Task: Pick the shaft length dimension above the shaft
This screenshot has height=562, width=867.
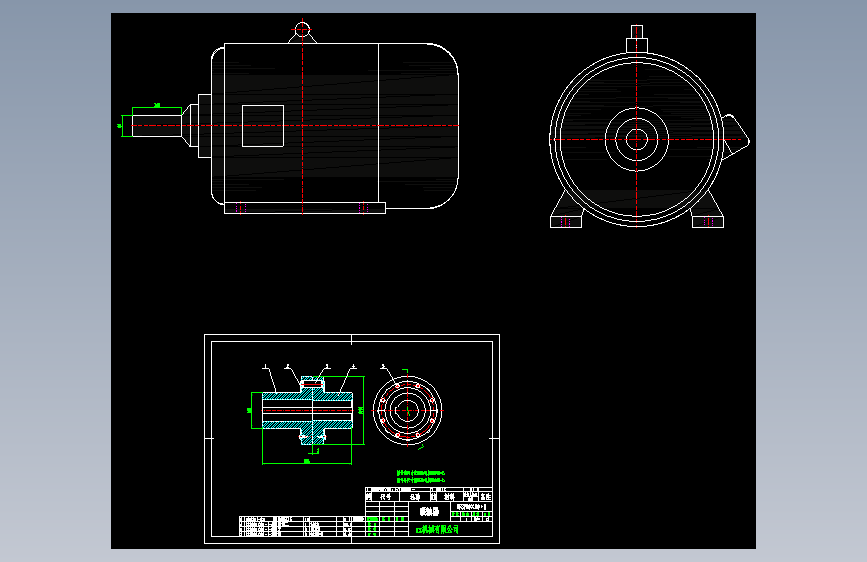Action: (157, 105)
